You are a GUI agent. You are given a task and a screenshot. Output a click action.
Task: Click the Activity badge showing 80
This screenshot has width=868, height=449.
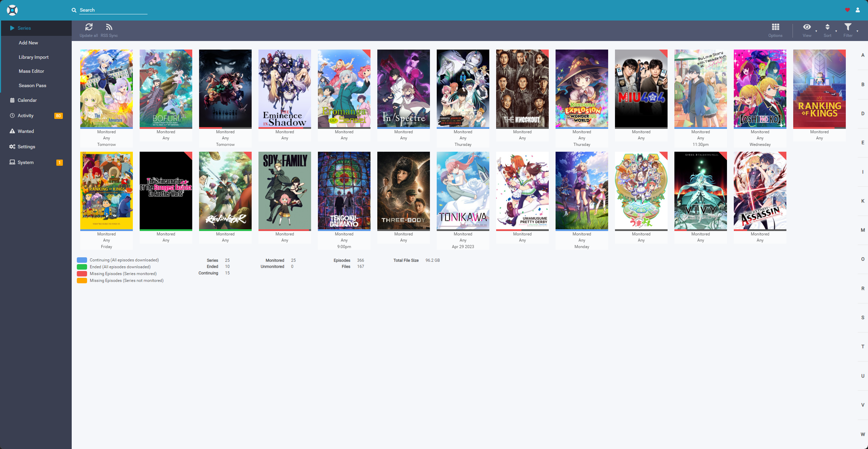[x=58, y=116]
